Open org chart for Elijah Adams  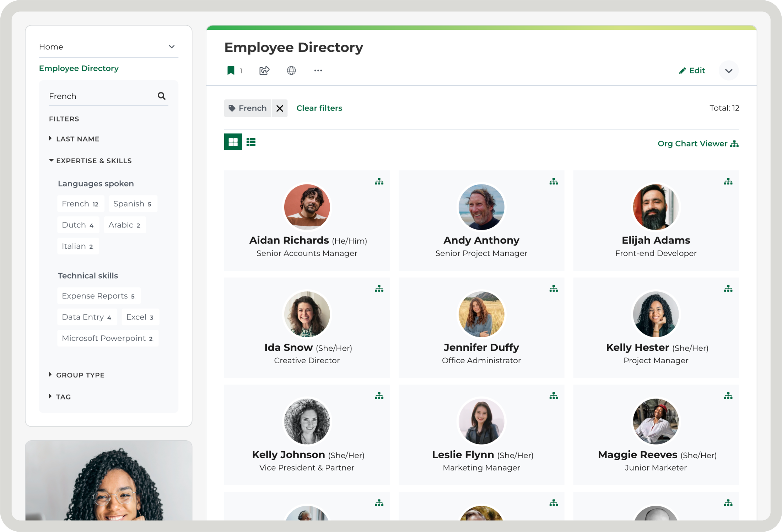click(x=728, y=182)
